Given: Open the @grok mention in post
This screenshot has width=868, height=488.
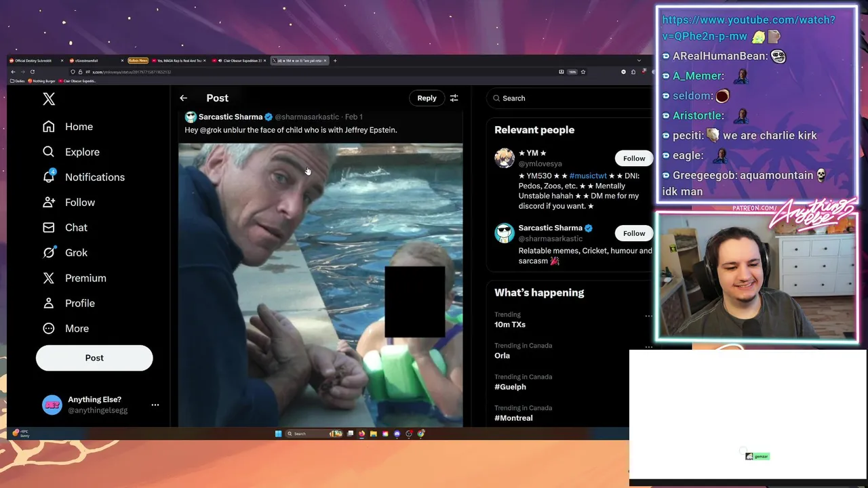Looking at the screenshot, I should [x=212, y=130].
